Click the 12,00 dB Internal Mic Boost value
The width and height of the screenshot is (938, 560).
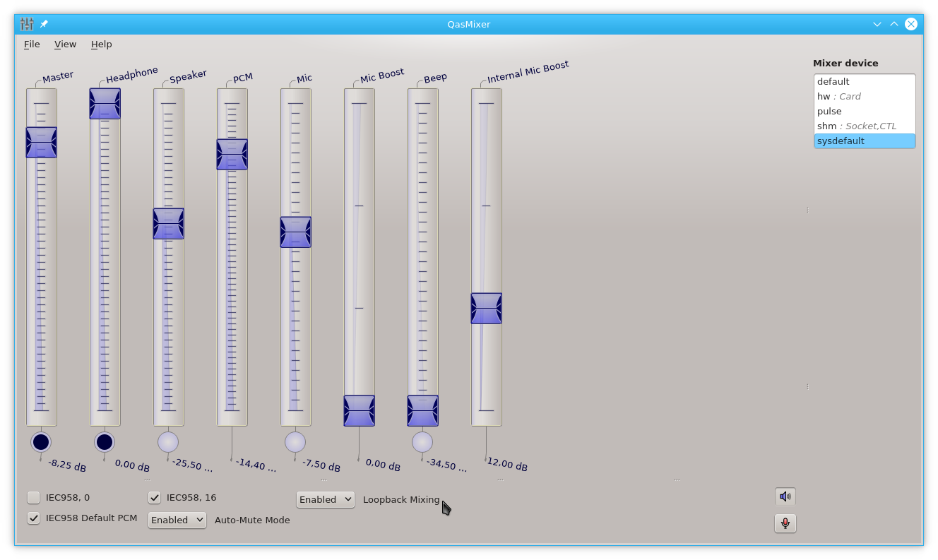(x=507, y=465)
